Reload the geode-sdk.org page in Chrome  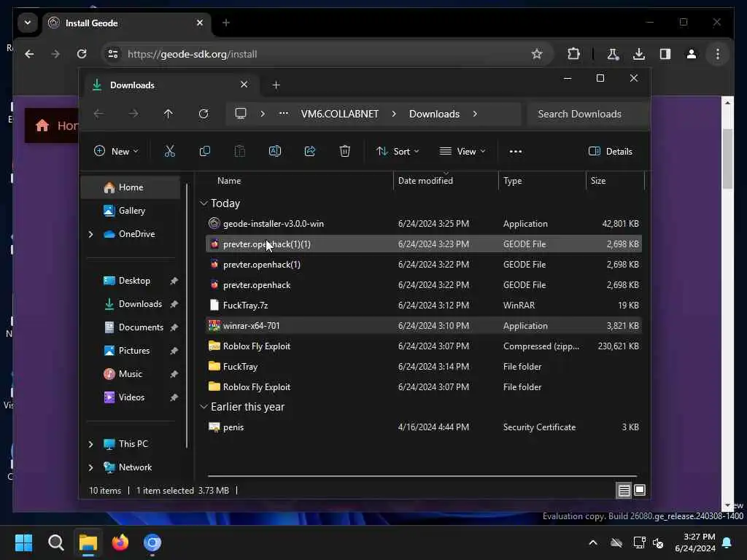click(x=82, y=54)
